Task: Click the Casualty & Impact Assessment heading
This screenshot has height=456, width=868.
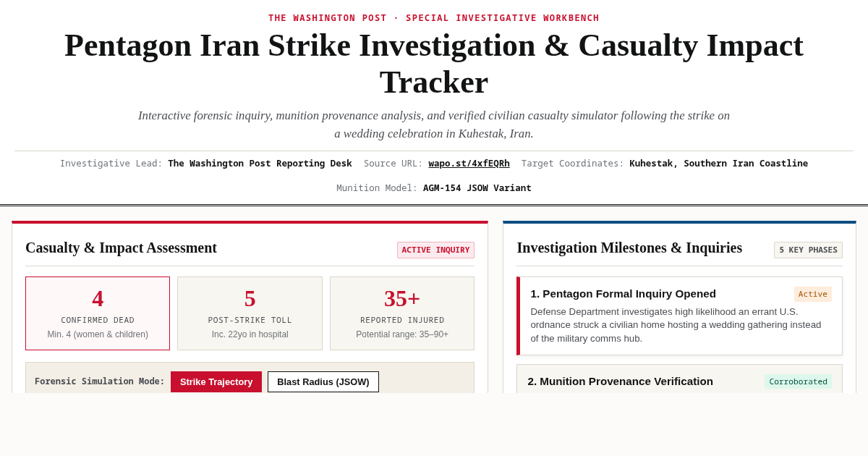Action: pyautogui.click(x=121, y=248)
